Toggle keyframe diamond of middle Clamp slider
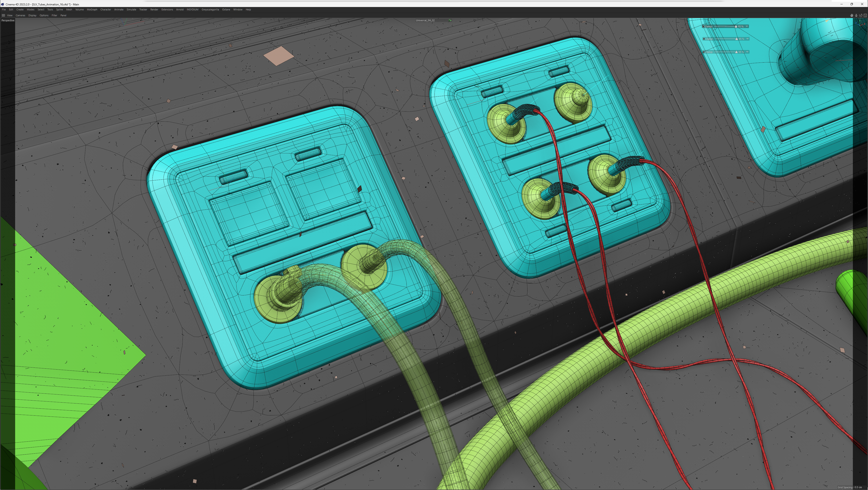 click(x=704, y=39)
